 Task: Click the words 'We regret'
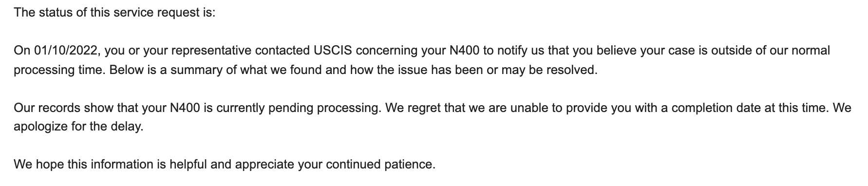(x=413, y=108)
